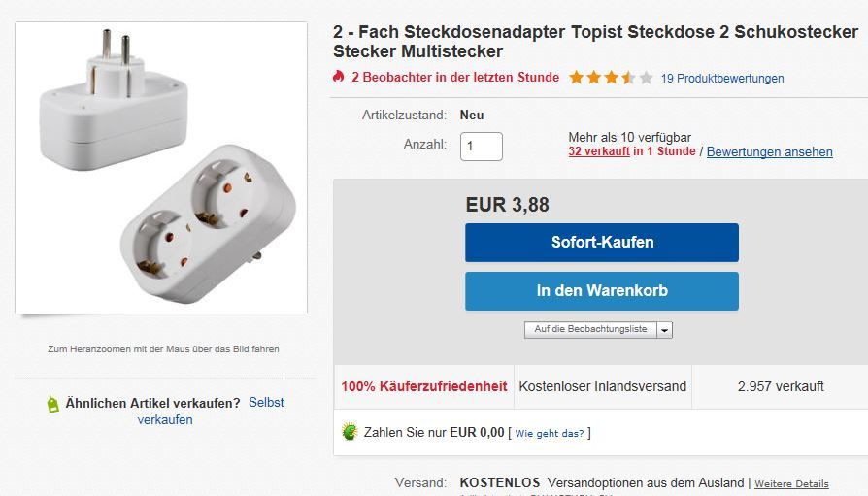
Task: Click the Wie geht das? link
Action: 550,433
